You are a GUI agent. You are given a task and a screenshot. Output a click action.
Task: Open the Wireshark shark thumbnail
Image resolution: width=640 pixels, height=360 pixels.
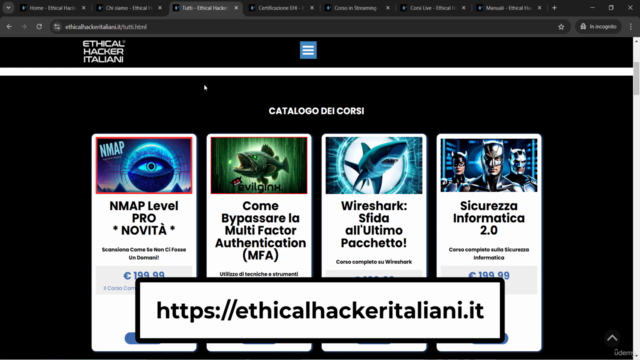(x=374, y=165)
